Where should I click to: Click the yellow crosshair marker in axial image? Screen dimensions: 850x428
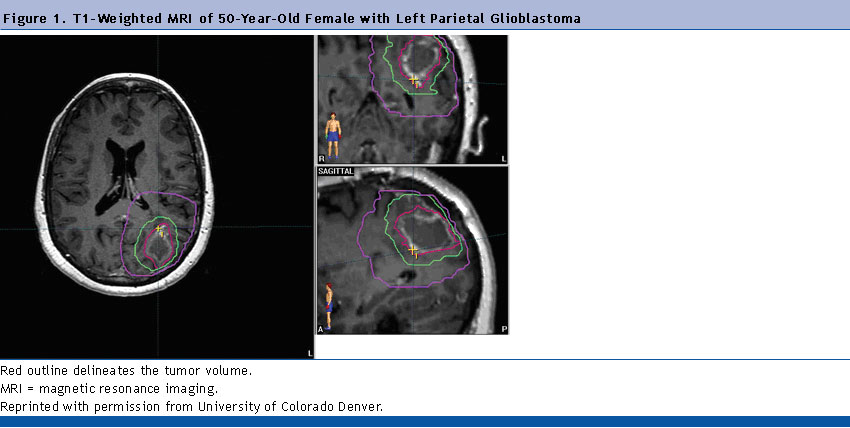pyautogui.click(x=160, y=230)
